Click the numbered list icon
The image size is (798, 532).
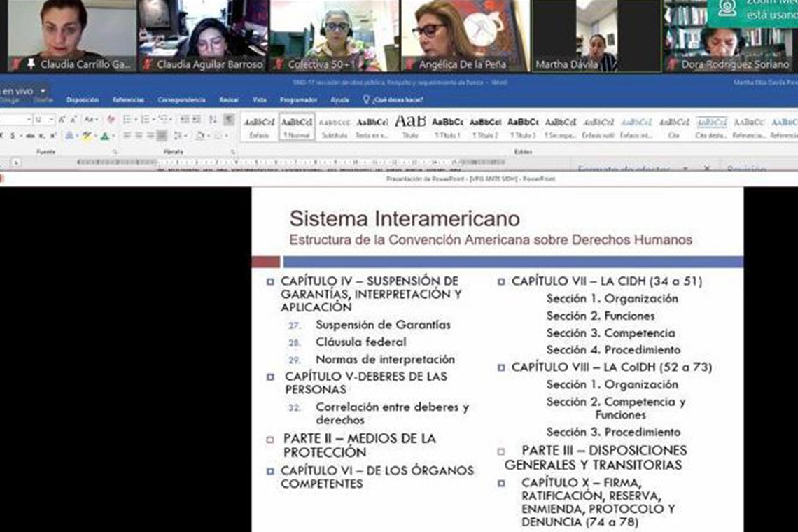(x=144, y=120)
